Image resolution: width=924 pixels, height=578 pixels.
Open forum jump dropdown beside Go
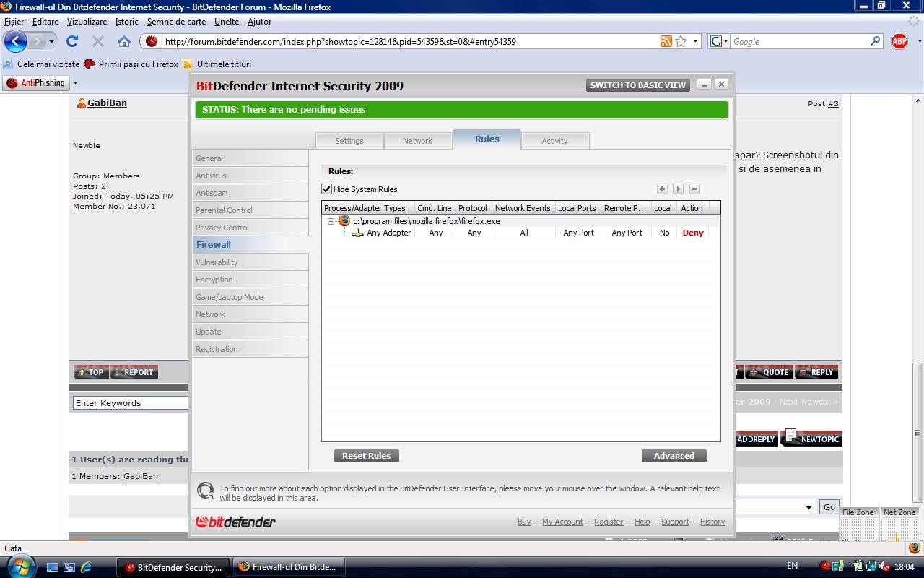(x=808, y=507)
